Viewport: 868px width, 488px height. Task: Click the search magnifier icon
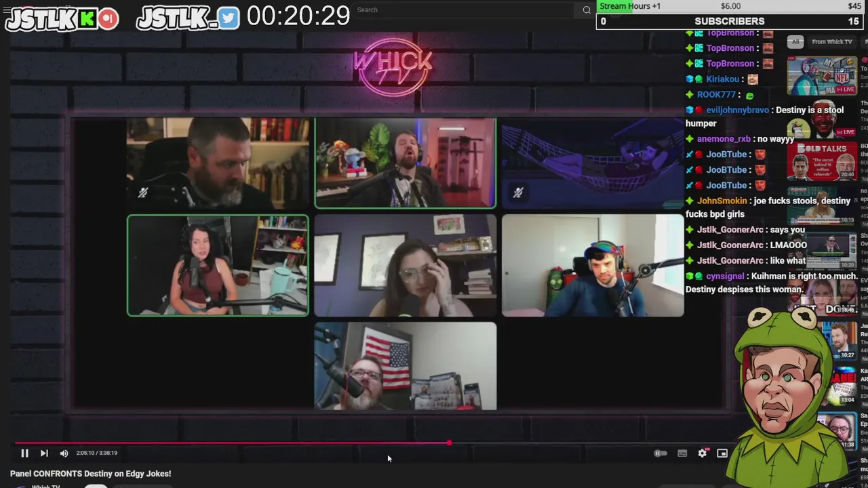(587, 10)
